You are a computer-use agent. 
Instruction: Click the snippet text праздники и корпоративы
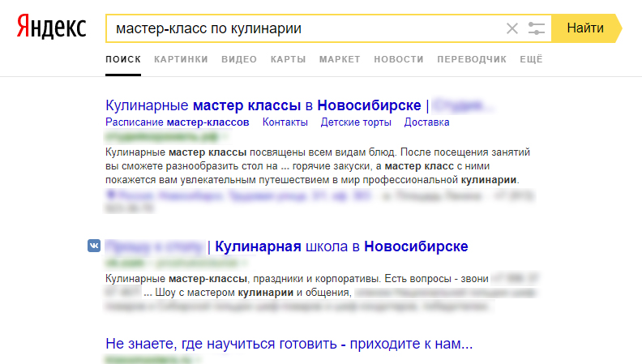317,279
